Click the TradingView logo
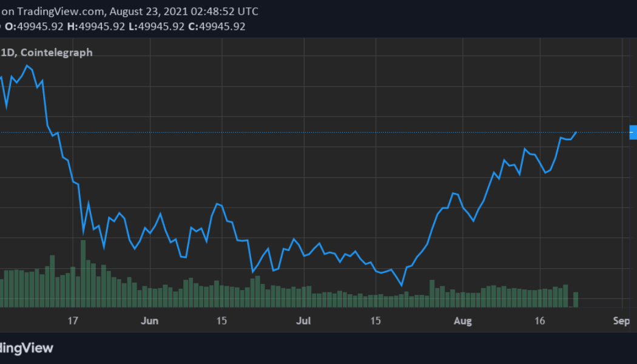 click(x=27, y=348)
